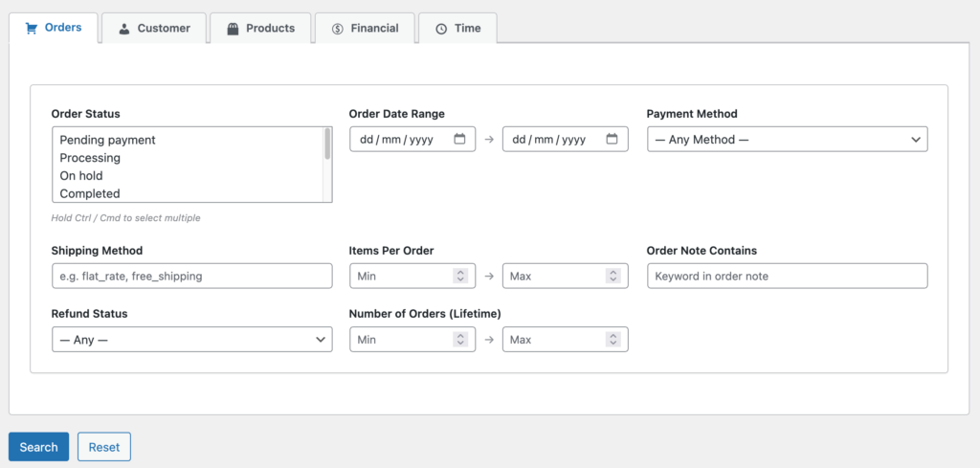Viewport: 980px width, 468px height.
Task: Click the clock icon on Time tab
Action: (441, 29)
